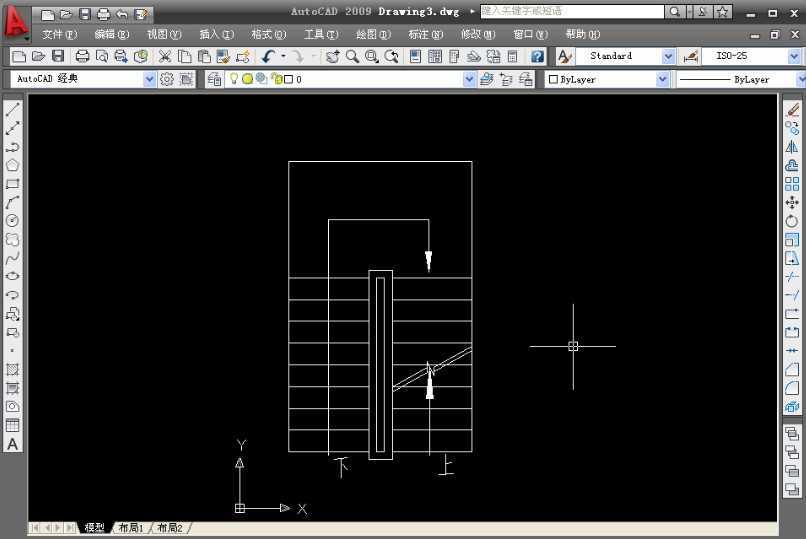Open the ByLayer color control dropdown
The image size is (806, 539).
click(x=663, y=79)
